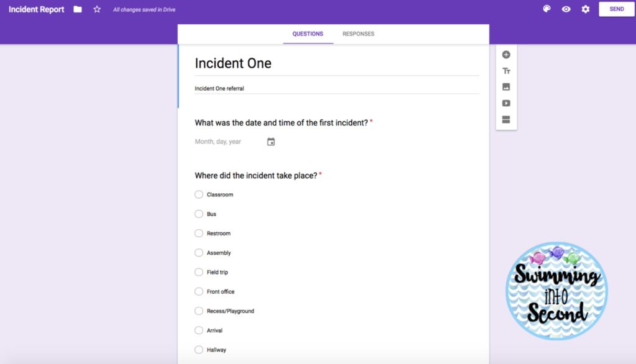
Task: Click 'All changes saved in Drive' status
Action: click(144, 10)
